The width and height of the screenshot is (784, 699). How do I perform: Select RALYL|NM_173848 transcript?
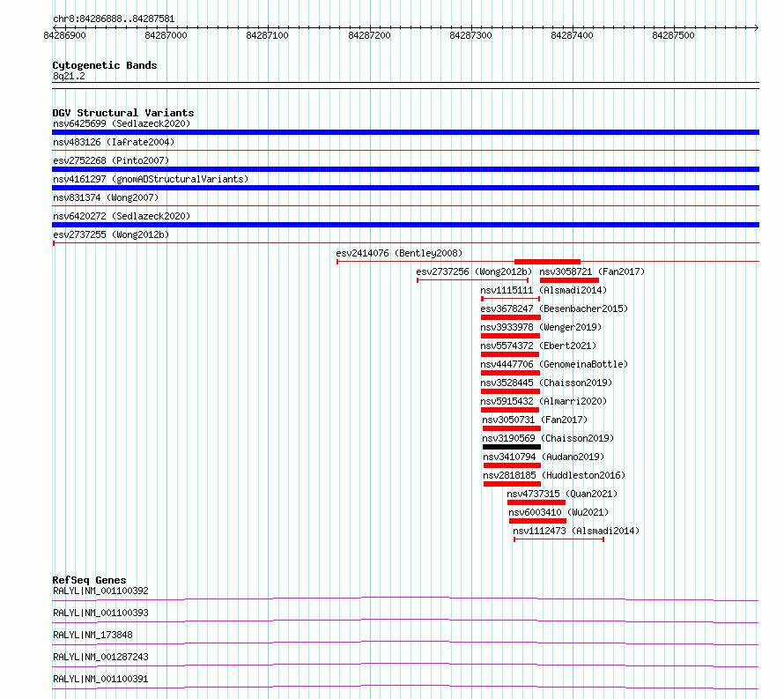[x=92, y=635]
